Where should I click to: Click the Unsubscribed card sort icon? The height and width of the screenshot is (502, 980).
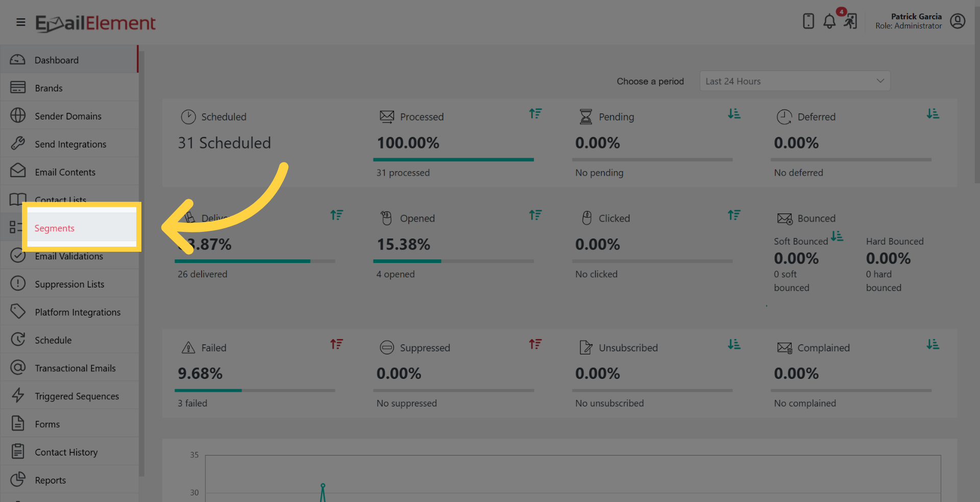click(734, 344)
